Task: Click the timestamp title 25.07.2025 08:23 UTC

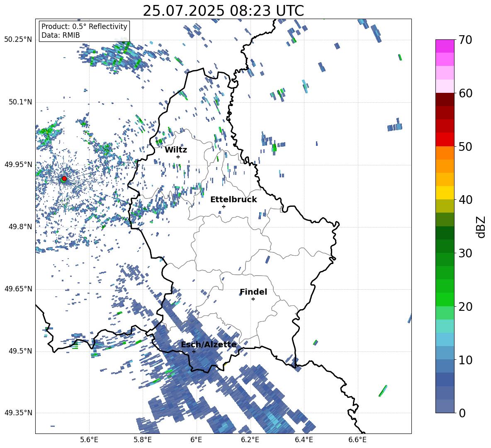Action: pos(223,11)
